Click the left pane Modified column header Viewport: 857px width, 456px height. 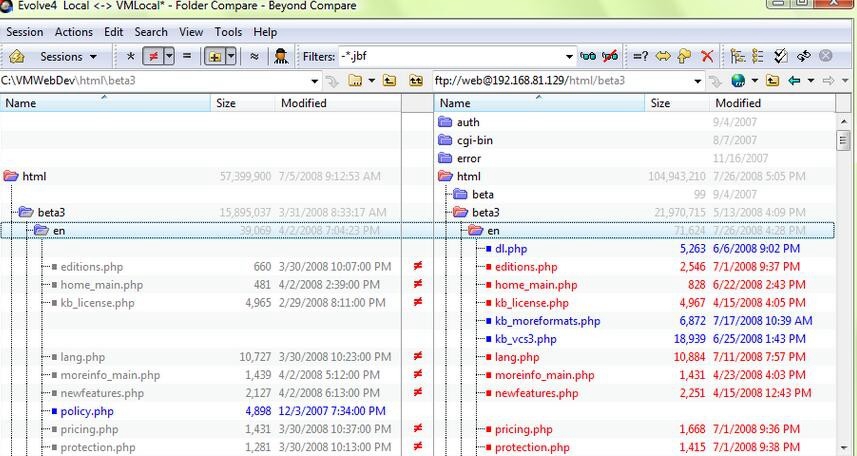(338, 103)
